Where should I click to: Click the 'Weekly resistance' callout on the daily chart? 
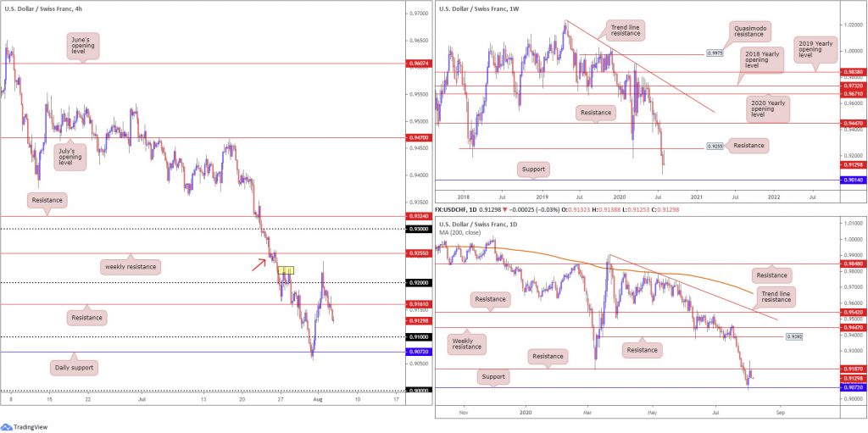click(465, 344)
